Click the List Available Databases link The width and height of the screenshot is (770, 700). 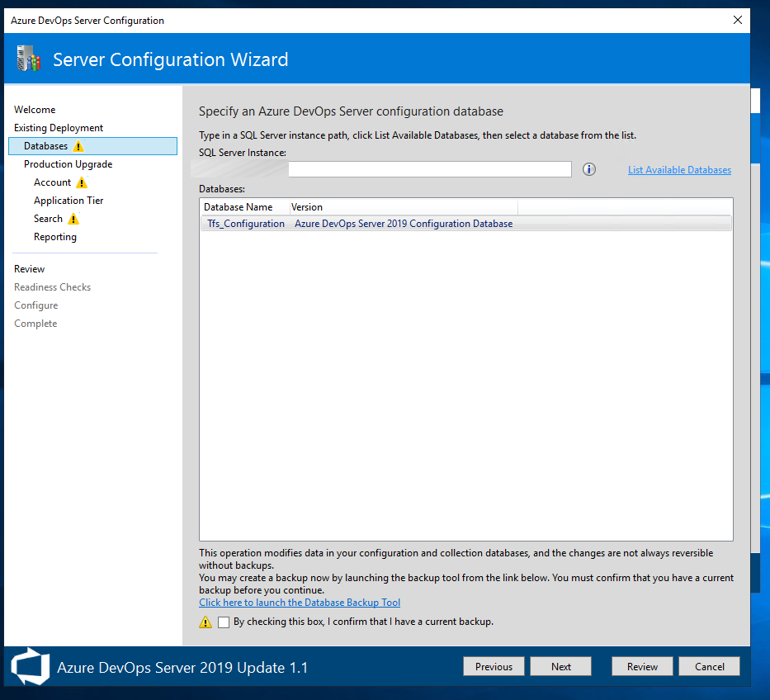point(680,170)
